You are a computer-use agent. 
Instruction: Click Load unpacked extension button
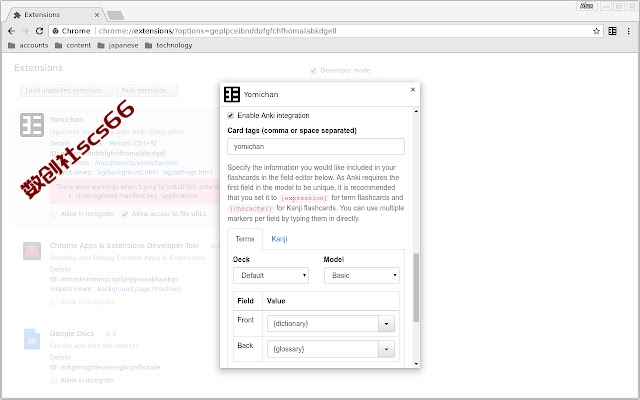[67, 91]
